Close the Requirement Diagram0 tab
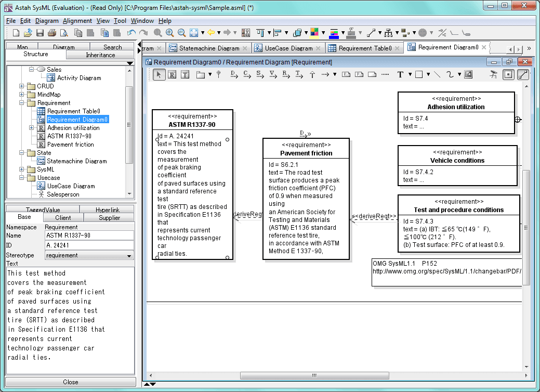540x392 pixels. [484, 47]
